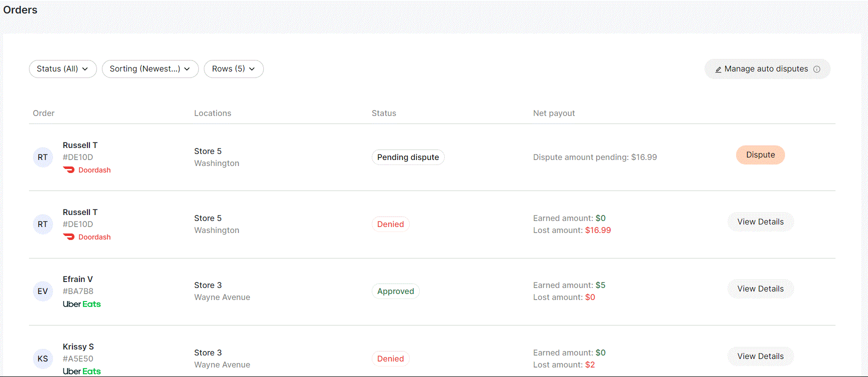The width and height of the screenshot is (868, 377).
Task: Click the Net payout column header
Action: pyautogui.click(x=554, y=113)
